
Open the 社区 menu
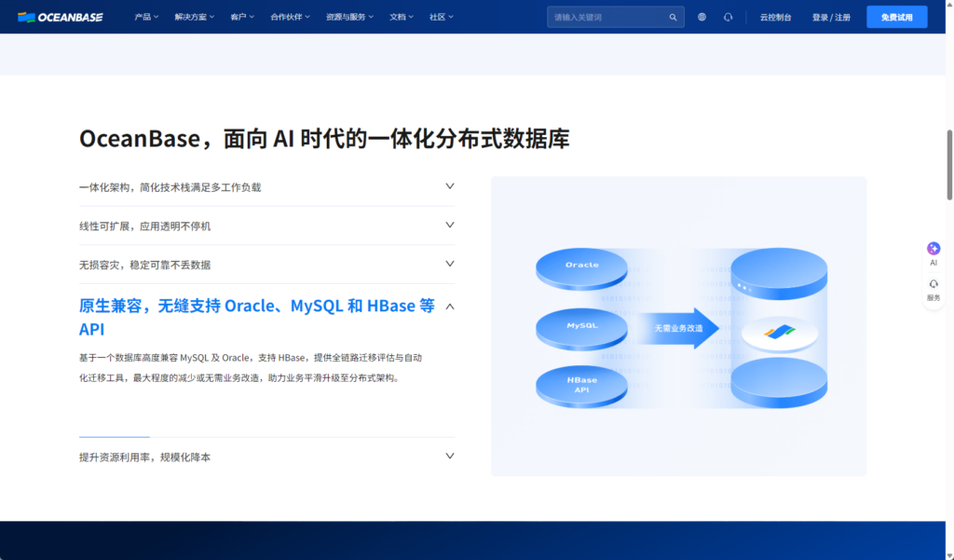coord(441,17)
